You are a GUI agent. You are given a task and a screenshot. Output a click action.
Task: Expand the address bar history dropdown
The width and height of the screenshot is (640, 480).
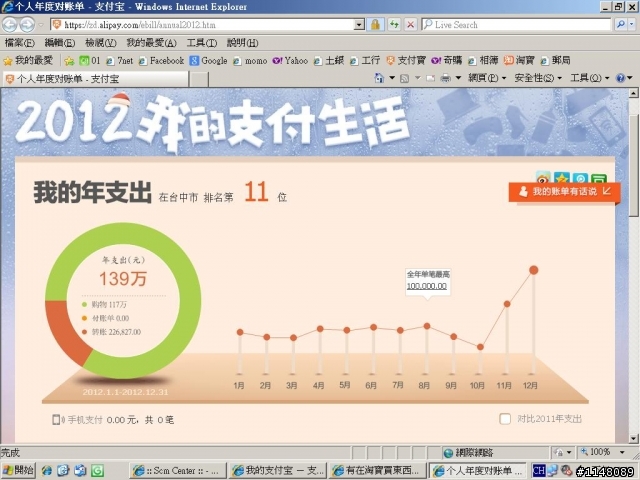click(359, 24)
